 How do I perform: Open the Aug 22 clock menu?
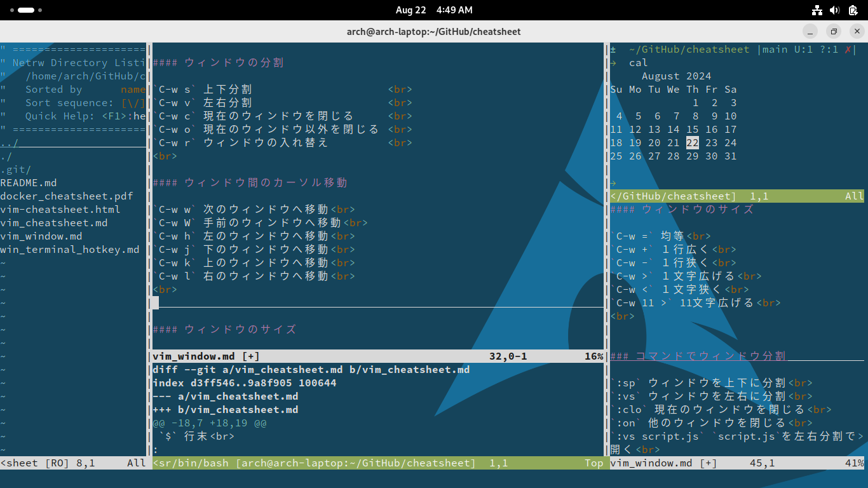[x=434, y=10]
